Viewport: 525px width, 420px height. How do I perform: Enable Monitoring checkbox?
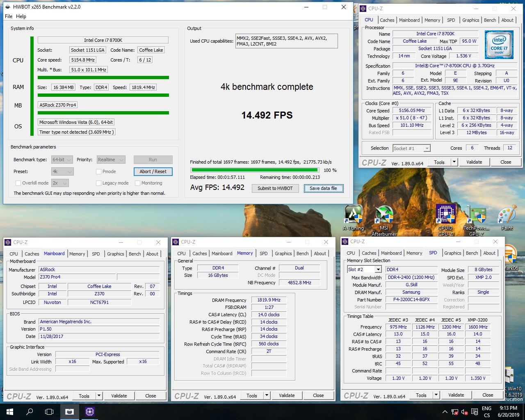click(x=138, y=183)
